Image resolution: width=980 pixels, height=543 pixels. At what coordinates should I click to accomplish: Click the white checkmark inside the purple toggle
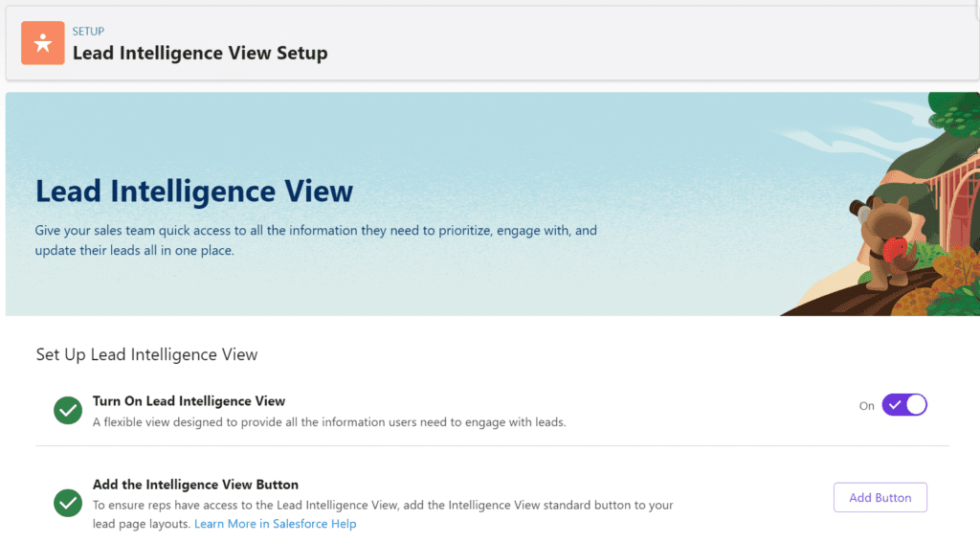coord(895,405)
